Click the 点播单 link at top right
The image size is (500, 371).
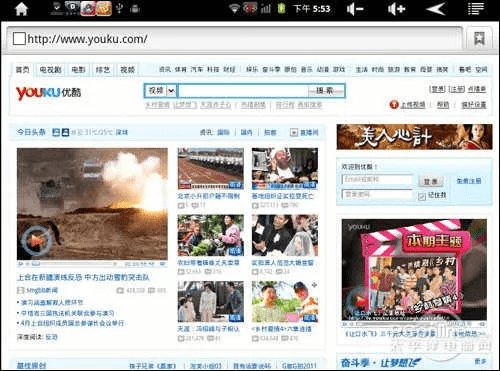coord(477,89)
